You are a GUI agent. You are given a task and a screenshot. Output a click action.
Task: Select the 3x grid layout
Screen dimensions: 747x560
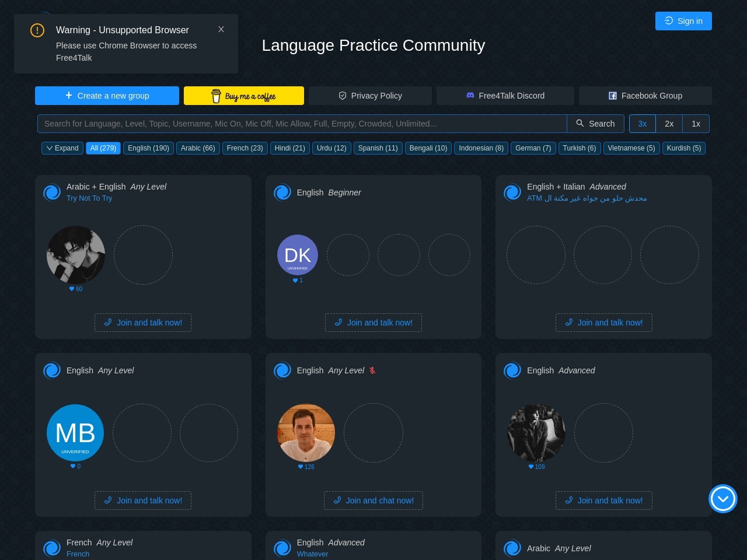click(643, 124)
